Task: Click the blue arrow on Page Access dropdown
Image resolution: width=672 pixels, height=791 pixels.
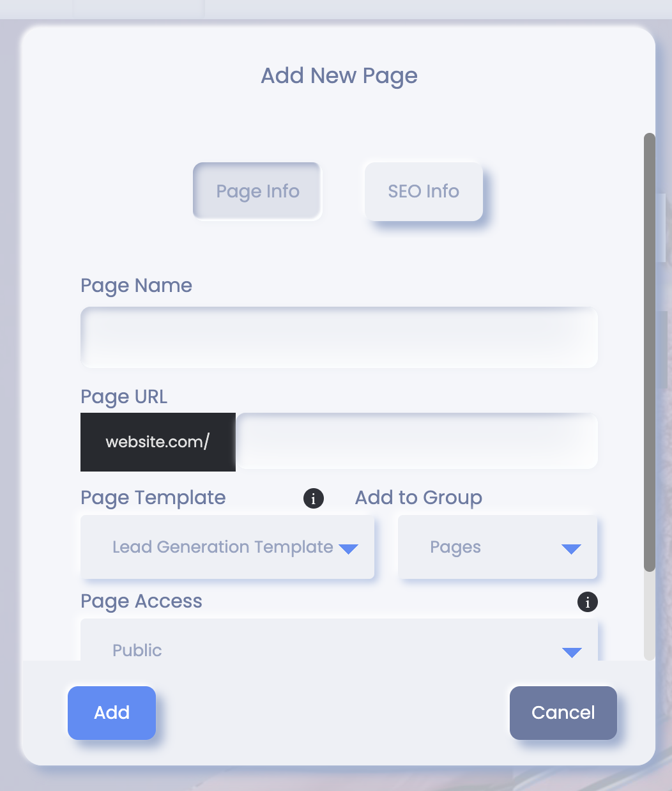Action: [572, 652]
